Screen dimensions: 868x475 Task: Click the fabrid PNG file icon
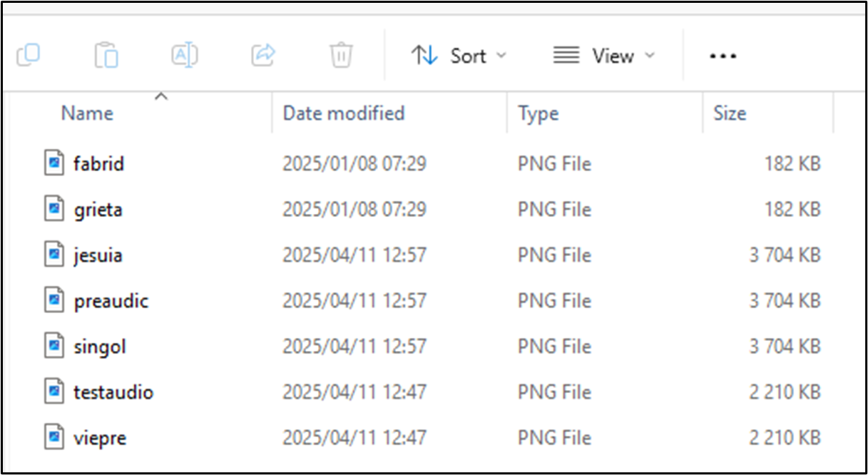pyautogui.click(x=54, y=164)
